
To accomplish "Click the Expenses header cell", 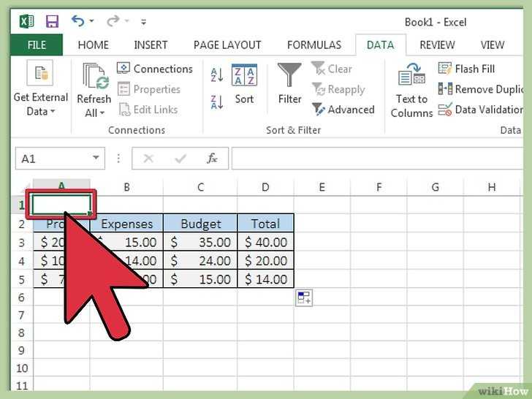I will [x=126, y=224].
